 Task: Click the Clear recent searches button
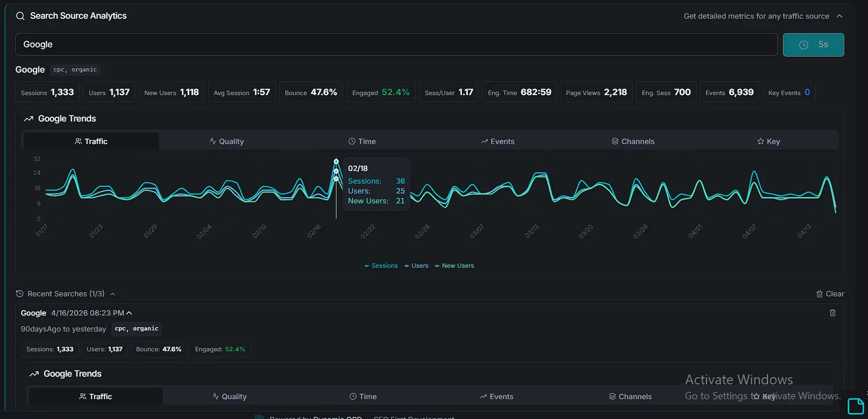pyautogui.click(x=830, y=294)
